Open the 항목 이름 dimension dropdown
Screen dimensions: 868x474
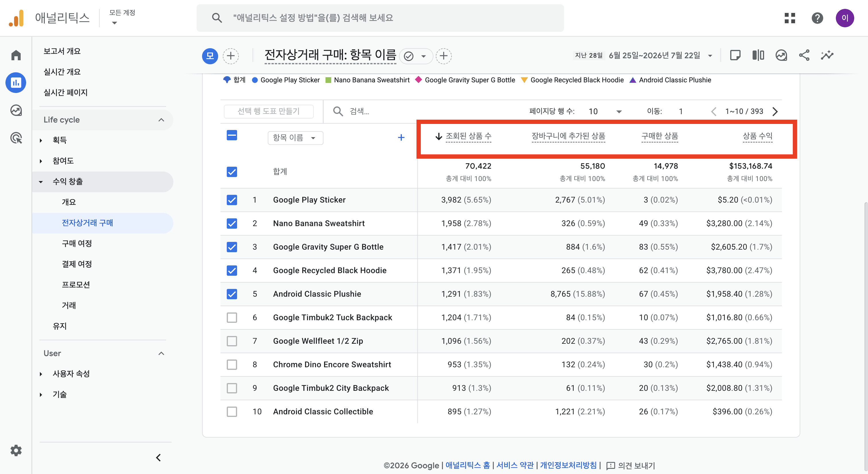[295, 138]
